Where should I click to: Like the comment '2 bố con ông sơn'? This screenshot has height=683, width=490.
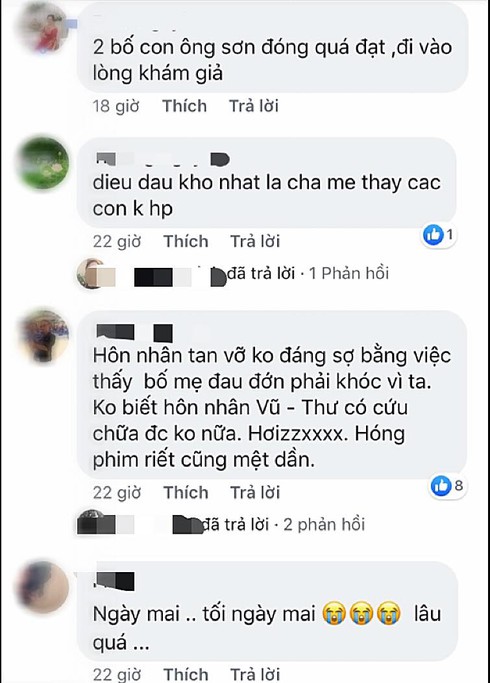[x=185, y=106]
